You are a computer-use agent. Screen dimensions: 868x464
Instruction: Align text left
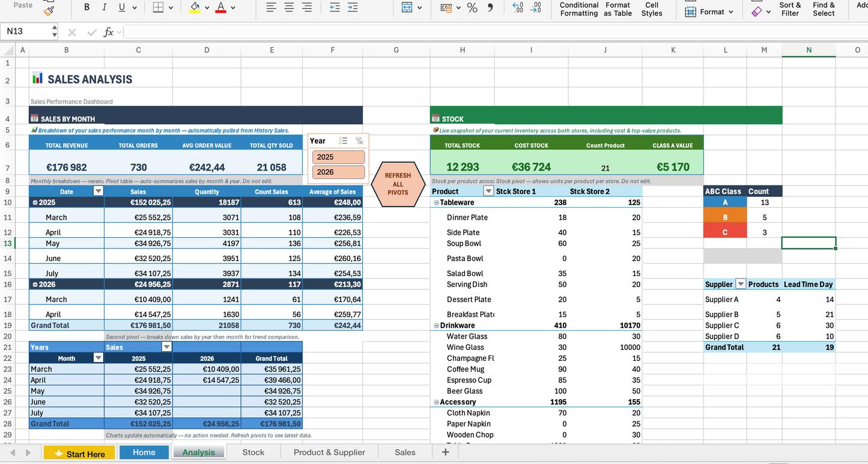pos(272,7)
